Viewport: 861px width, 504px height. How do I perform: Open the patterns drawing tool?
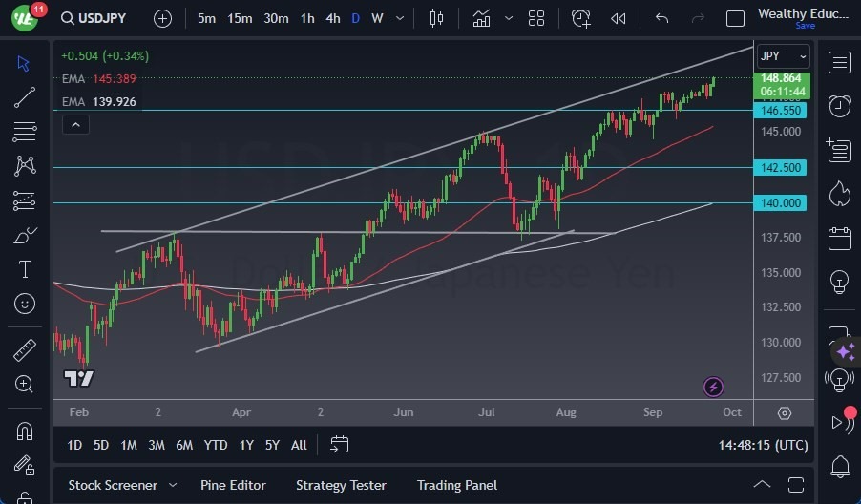(25, 165)
